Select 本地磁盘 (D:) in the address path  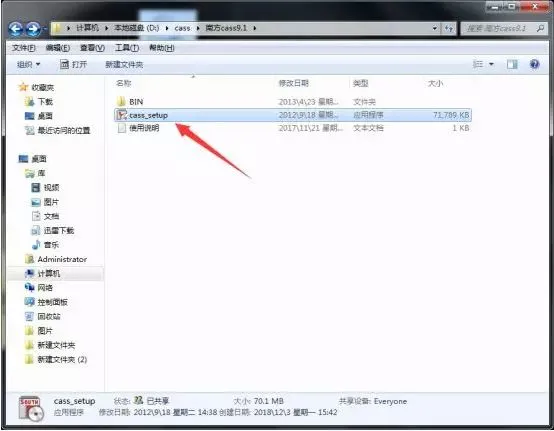coord(136,28)
